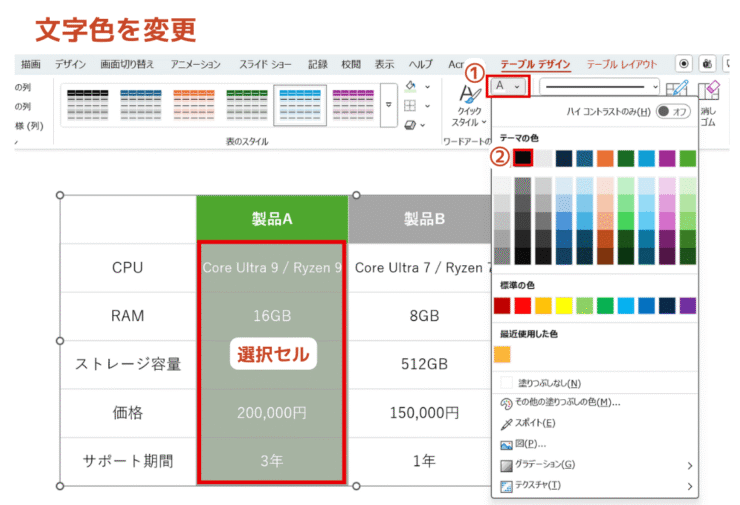740x505 pixels.
Task: Click the table effects icon
Action: pyautogui.click(x=412, y=125)
